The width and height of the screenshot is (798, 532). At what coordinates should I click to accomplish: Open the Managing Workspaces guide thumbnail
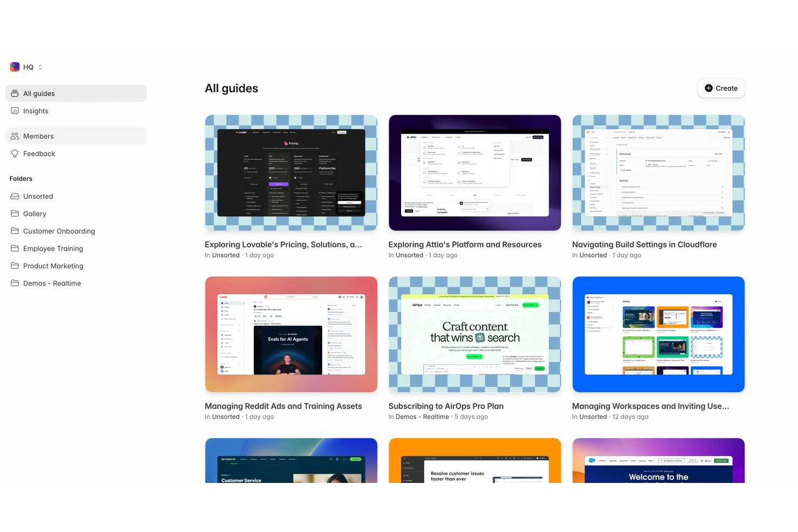(658, 334)
